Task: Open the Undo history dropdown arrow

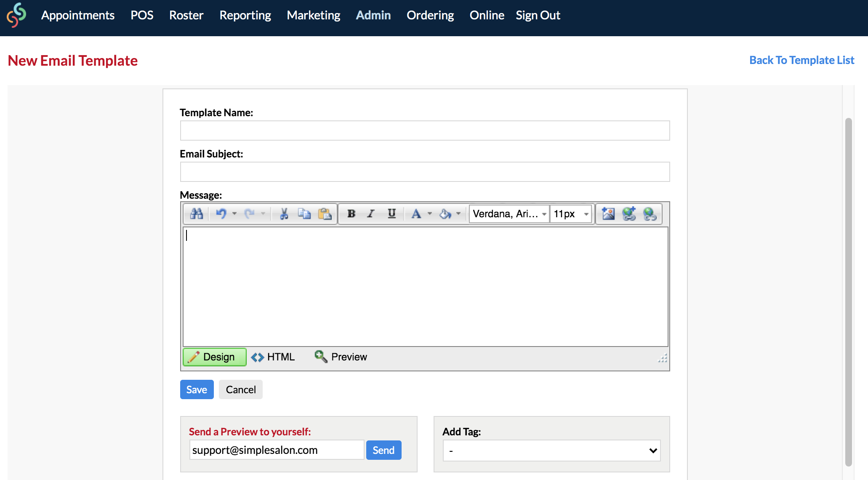Action: point(234,214)
